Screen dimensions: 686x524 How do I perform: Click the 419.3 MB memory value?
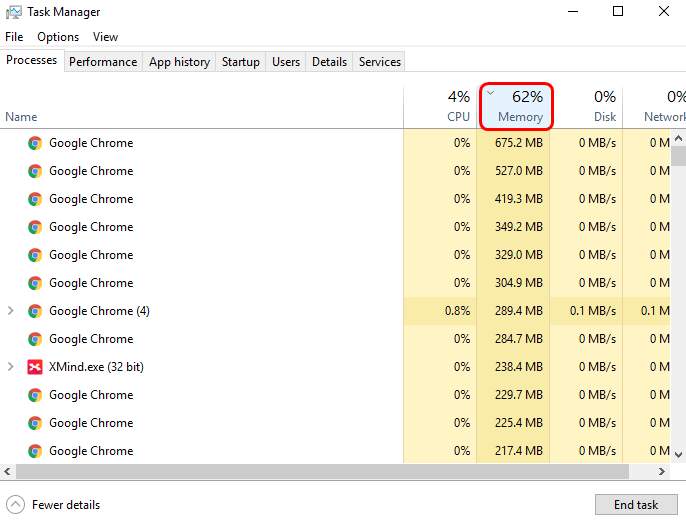point(519,199)
